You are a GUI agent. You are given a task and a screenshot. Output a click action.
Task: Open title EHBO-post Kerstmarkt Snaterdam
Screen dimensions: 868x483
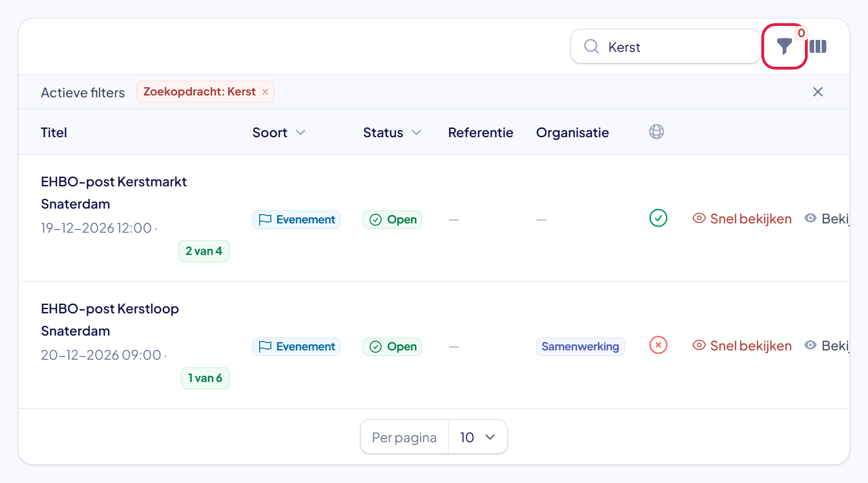(114, 193)
